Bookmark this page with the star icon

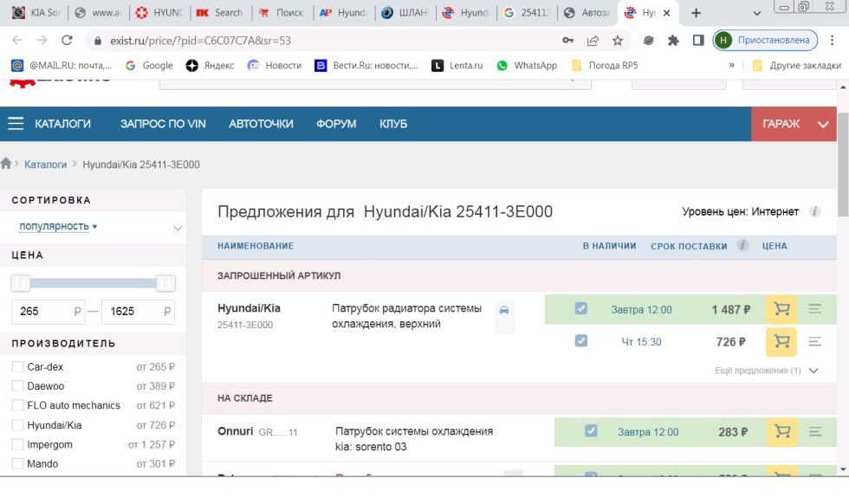[x=618, y=41]
